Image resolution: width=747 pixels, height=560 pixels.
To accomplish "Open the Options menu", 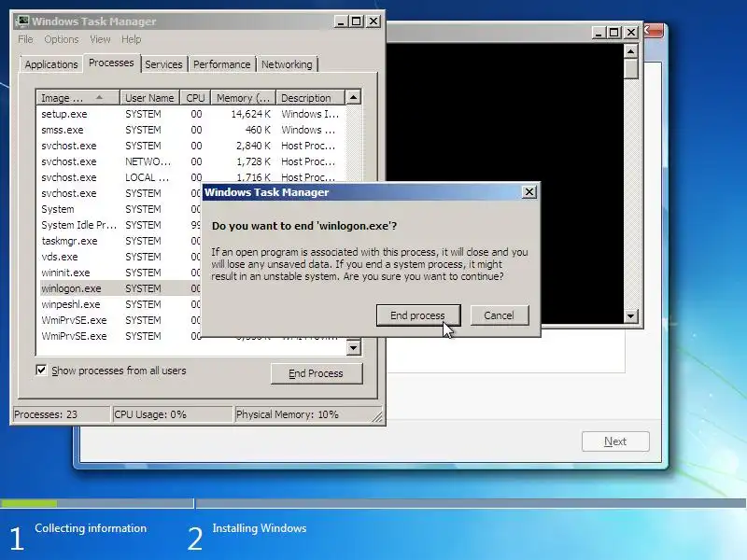I will tap(61, 39).
